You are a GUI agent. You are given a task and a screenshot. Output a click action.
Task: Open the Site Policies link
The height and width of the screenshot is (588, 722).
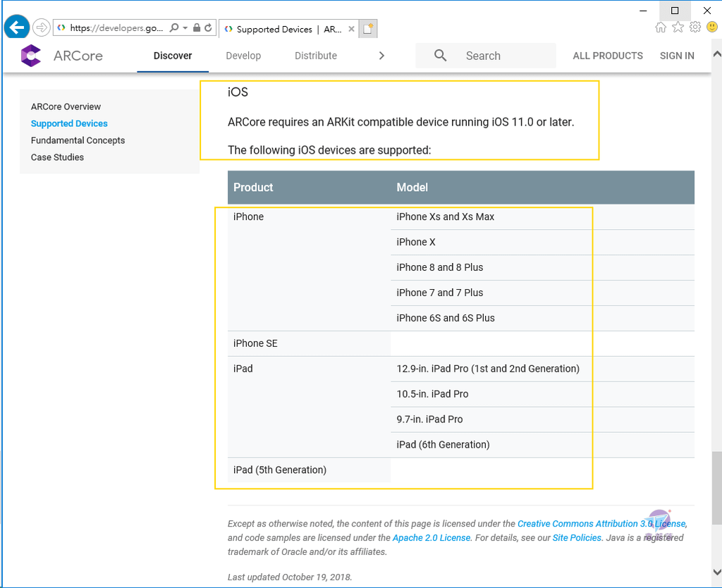[x=577, y=538]
